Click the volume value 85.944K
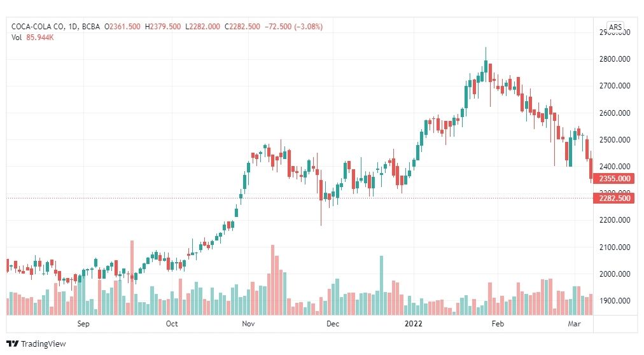Screen dimensions: 644x355 (40, 38)
